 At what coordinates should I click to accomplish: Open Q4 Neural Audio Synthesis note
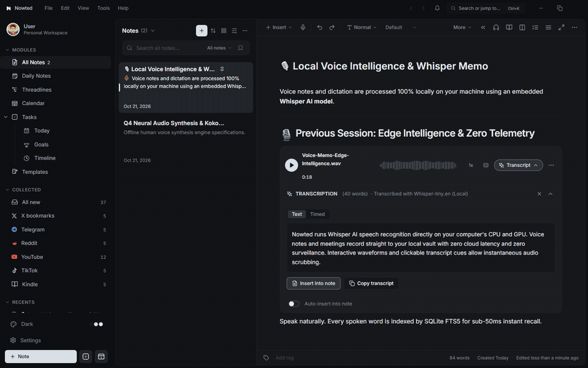[x=186, y=142]
